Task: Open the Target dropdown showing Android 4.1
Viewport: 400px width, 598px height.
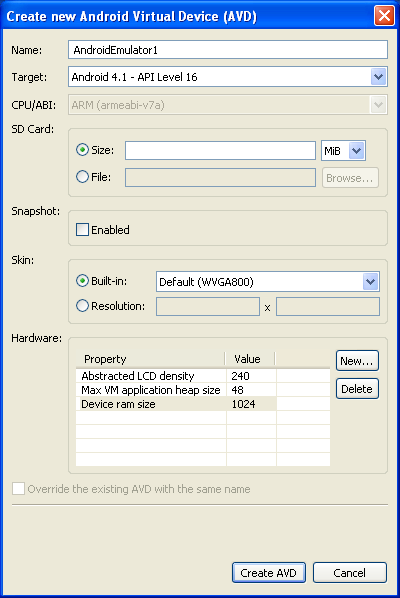Action: [228, 77]
